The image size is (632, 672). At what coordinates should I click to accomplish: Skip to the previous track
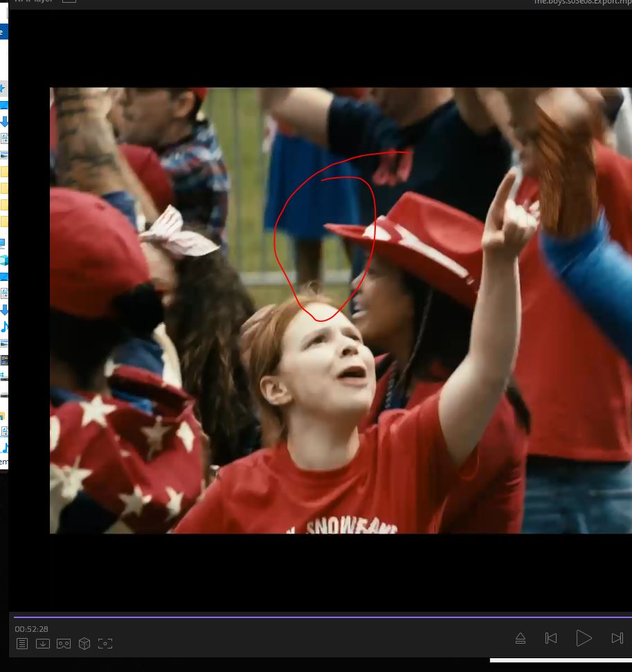tap(551, 638)
